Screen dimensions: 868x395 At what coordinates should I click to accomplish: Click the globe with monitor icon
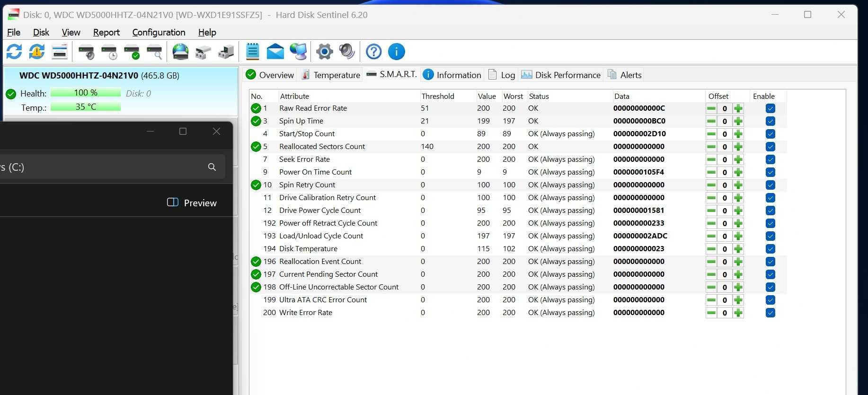[298, 52]
